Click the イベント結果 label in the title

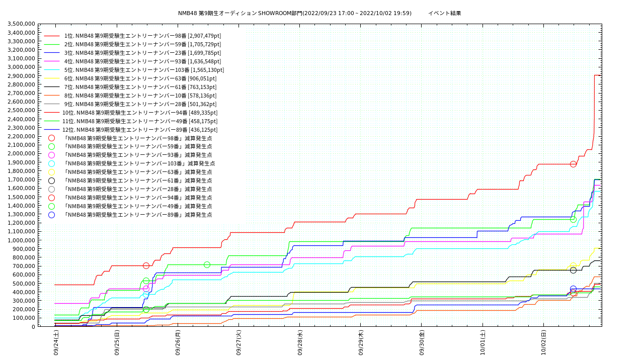[445, 13]
